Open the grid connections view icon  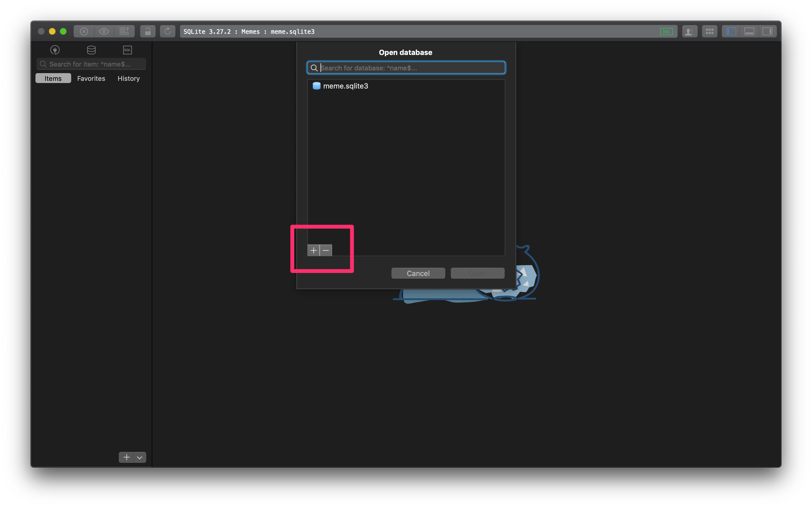coord(709,32)
